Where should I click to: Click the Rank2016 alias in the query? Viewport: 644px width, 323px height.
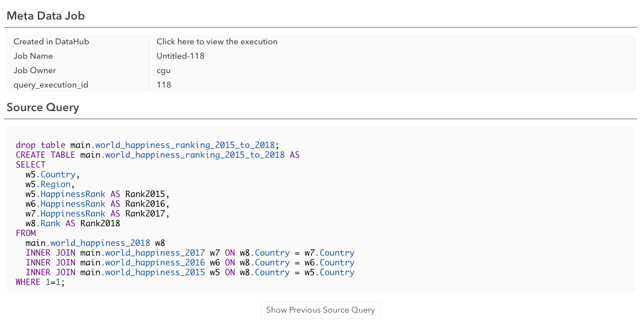click(145, 204)
